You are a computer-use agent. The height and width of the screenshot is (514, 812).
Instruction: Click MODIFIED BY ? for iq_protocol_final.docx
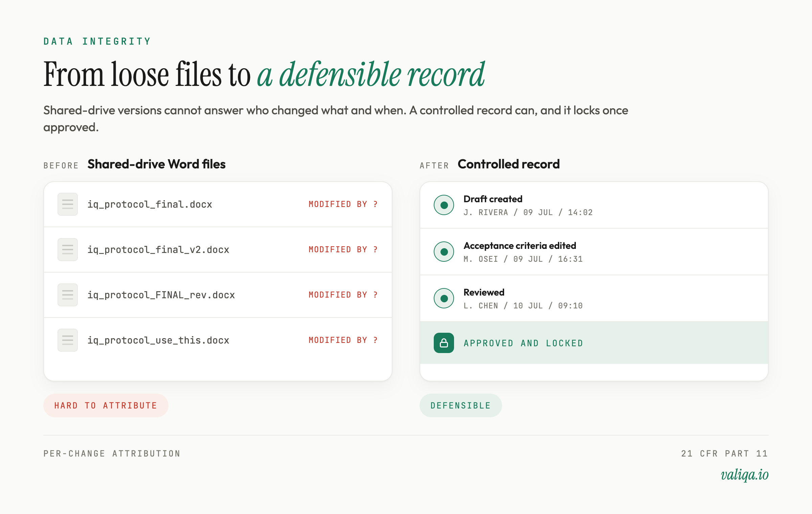(x=343, y=204)
